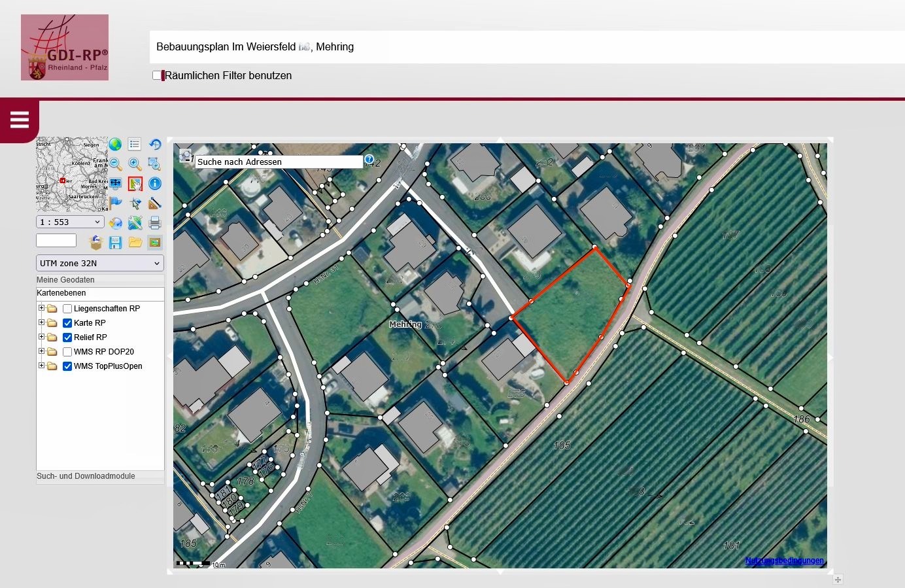Viewport: 905px width, 588px height.
Task: Click the help button beside address search
Action: click(x=369, y=160)
